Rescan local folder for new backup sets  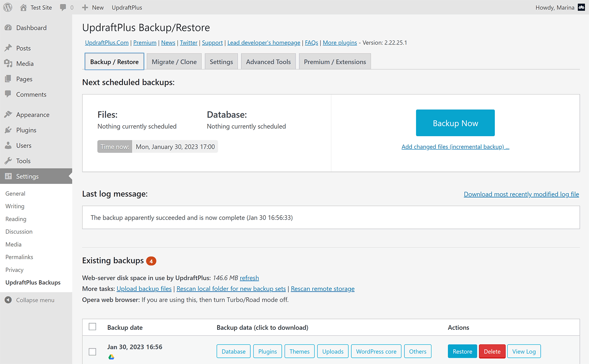231,288
